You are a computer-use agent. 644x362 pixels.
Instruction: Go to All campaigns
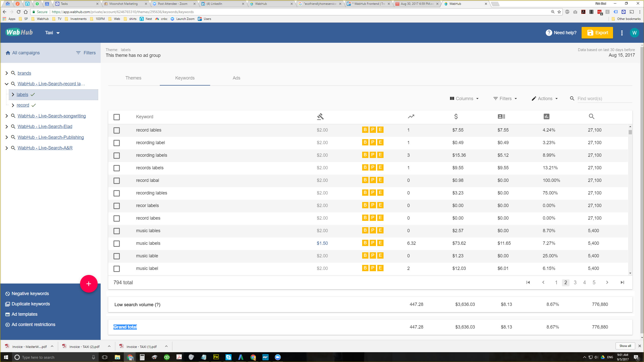(23, 53)
